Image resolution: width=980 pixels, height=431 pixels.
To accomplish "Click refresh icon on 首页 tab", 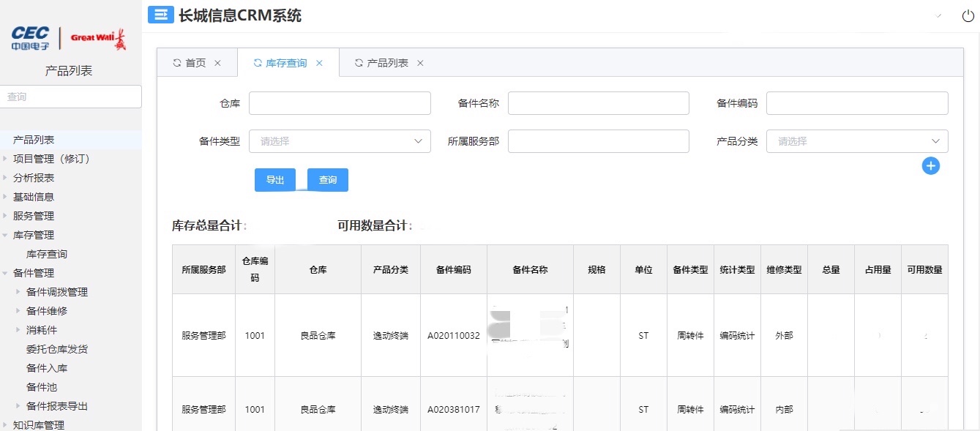I will coord(176,63).
